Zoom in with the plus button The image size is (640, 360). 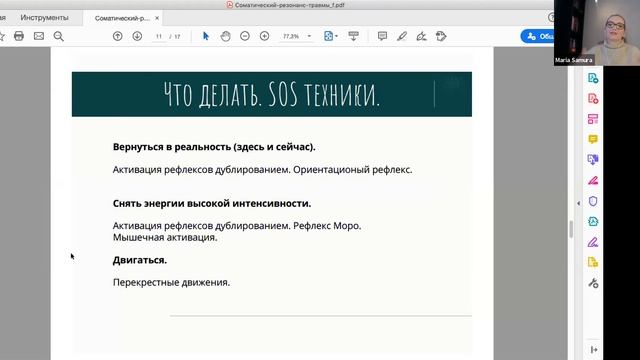pos(264,36)
